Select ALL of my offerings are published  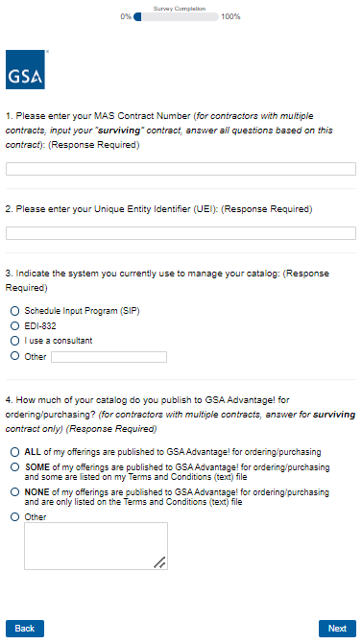pyautogui.click(x=14, y=452)
